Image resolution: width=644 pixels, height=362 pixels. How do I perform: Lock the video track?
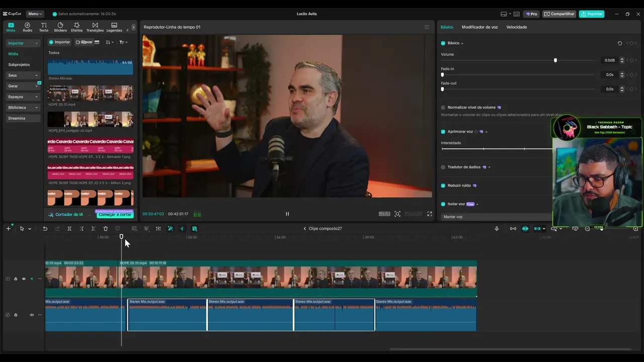(x=16, y=279)
